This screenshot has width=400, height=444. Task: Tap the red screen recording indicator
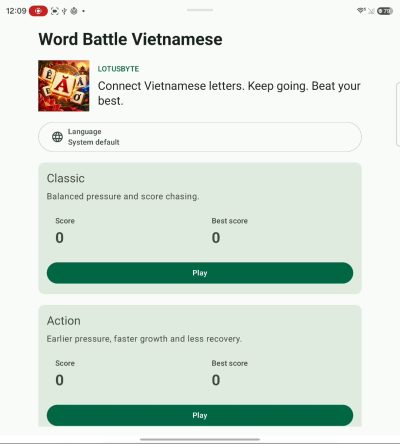point(38,11)
